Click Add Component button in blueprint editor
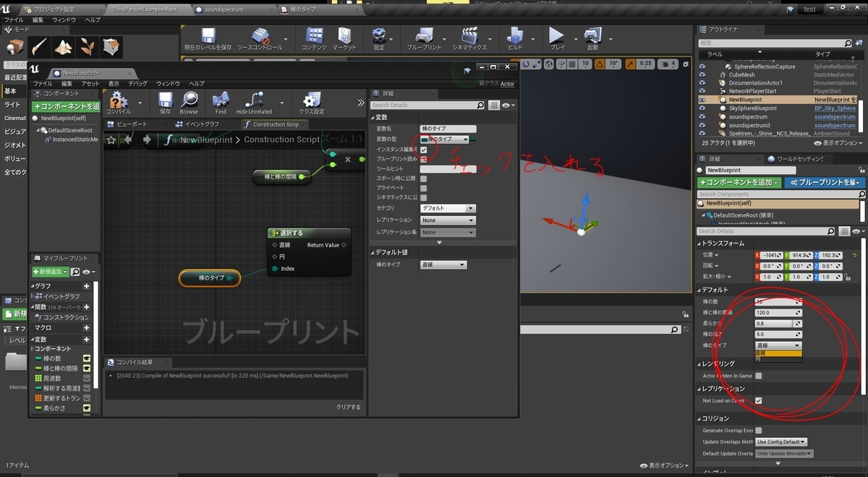Viewport: 868px width, 477px height. coord(65,106)
